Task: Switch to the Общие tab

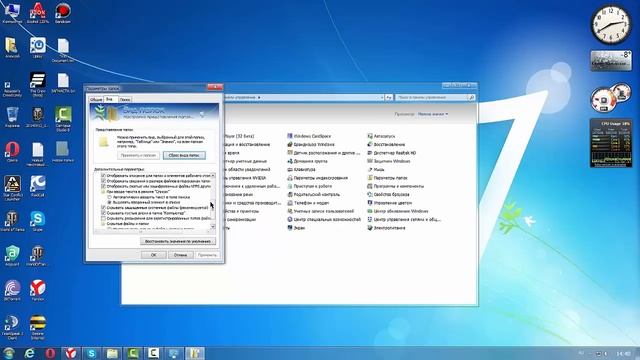Action: pyautogui.click(x=96, y=100)
